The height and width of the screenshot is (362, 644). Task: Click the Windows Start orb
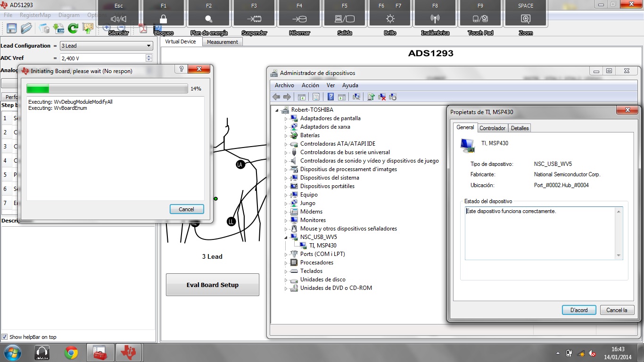[12, 353]
